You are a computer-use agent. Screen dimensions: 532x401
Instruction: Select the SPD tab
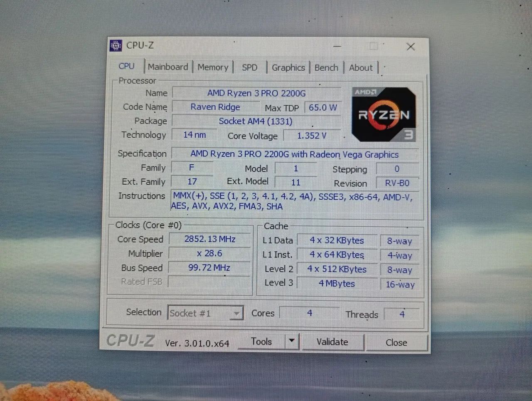(x=249, y=67)
